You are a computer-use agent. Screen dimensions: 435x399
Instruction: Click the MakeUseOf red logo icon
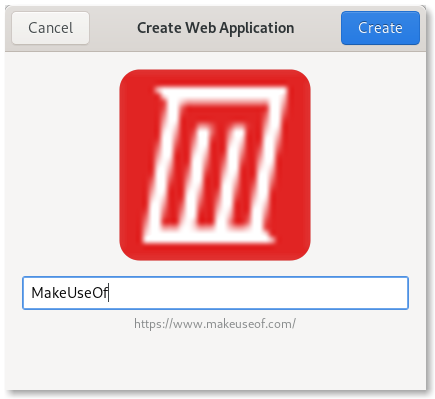pos(215,165)
